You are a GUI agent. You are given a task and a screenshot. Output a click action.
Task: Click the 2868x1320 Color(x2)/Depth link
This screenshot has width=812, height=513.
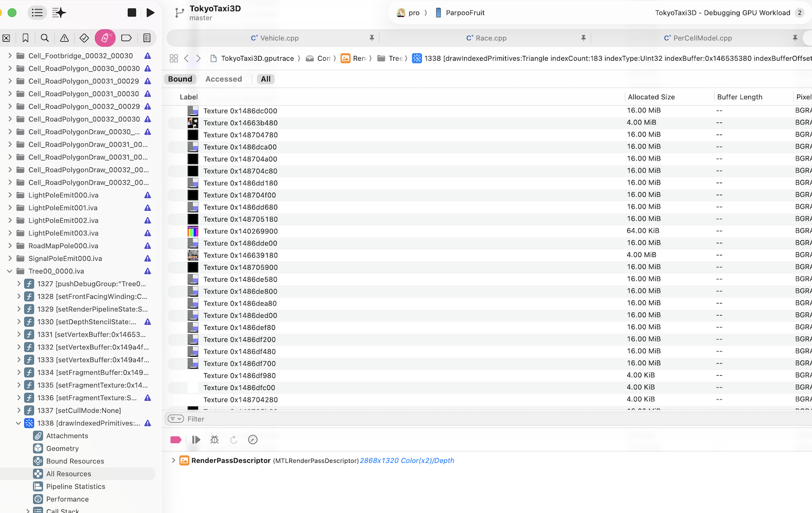point(407,461)
